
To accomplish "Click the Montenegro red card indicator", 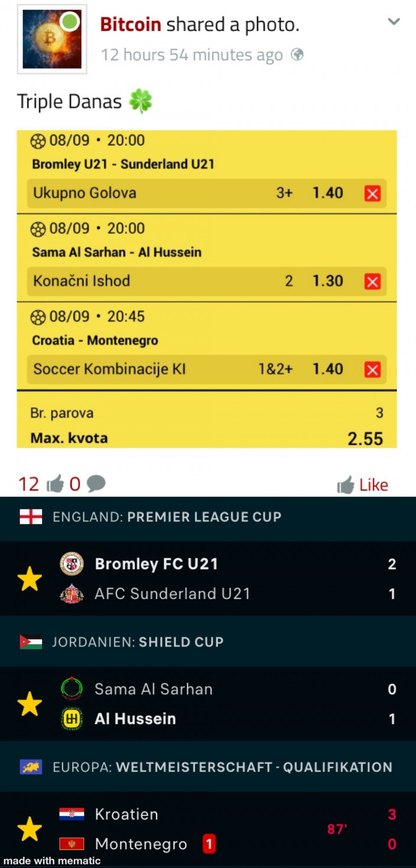I will point(209,844).
